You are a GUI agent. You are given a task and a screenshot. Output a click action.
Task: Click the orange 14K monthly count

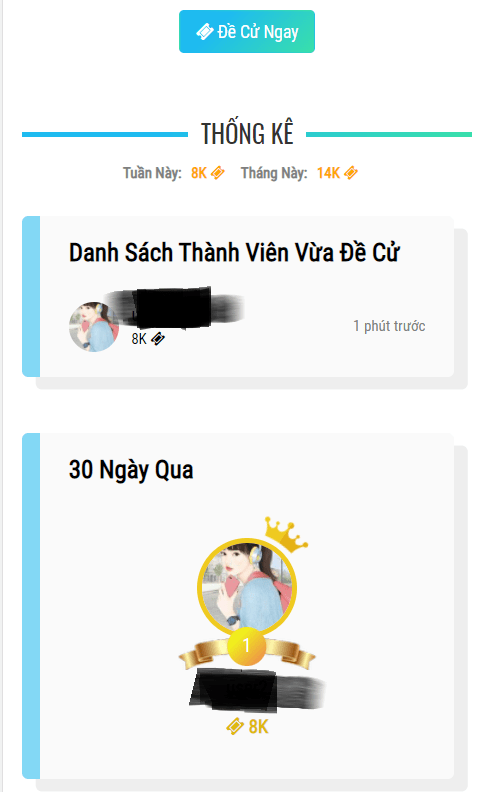[x=328, y=173]
